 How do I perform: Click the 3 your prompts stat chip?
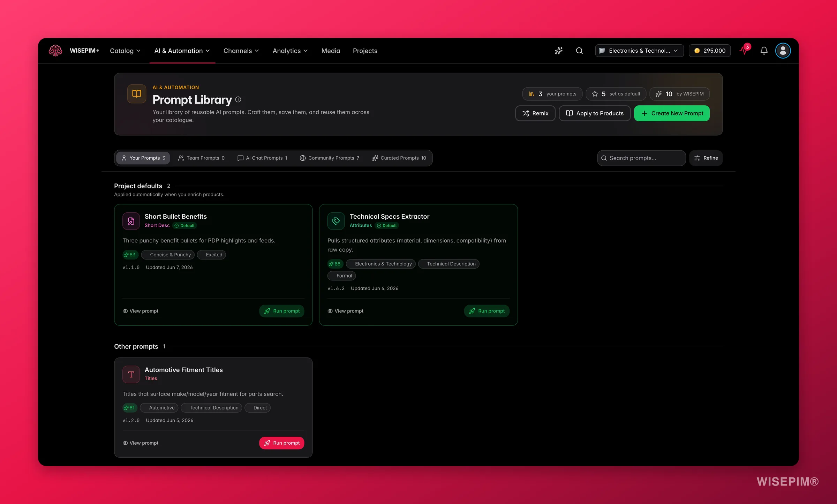(x=552, y=94)
